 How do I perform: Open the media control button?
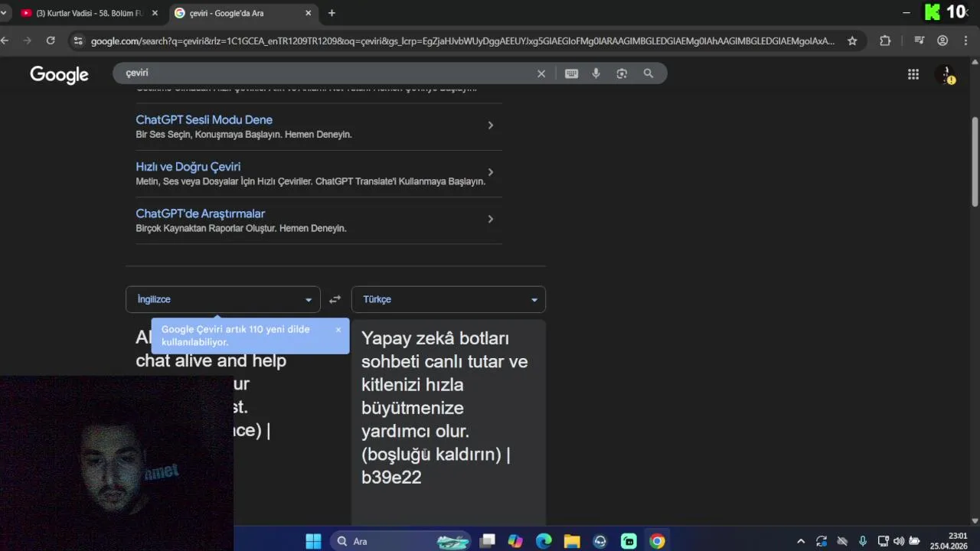pyautogui.click(x=920, y=41)
